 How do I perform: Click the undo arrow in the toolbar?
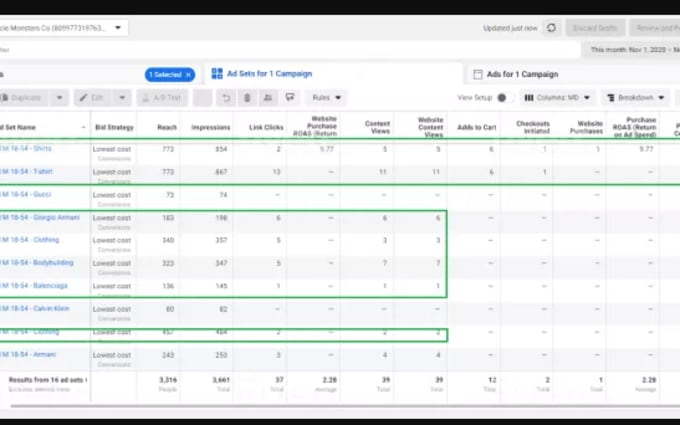click(x=226, y=98)
